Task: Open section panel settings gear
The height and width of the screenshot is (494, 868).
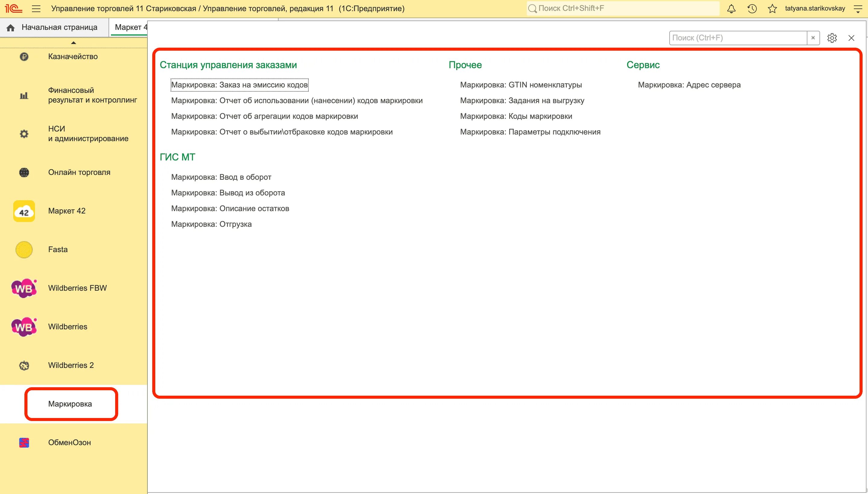Action: [x=832, y=38]
